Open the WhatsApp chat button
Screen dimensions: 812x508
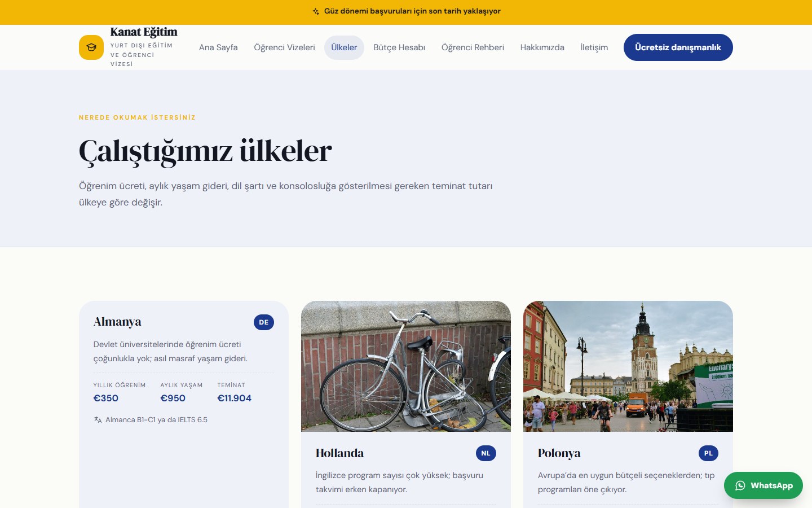click(x=764, y=485)
